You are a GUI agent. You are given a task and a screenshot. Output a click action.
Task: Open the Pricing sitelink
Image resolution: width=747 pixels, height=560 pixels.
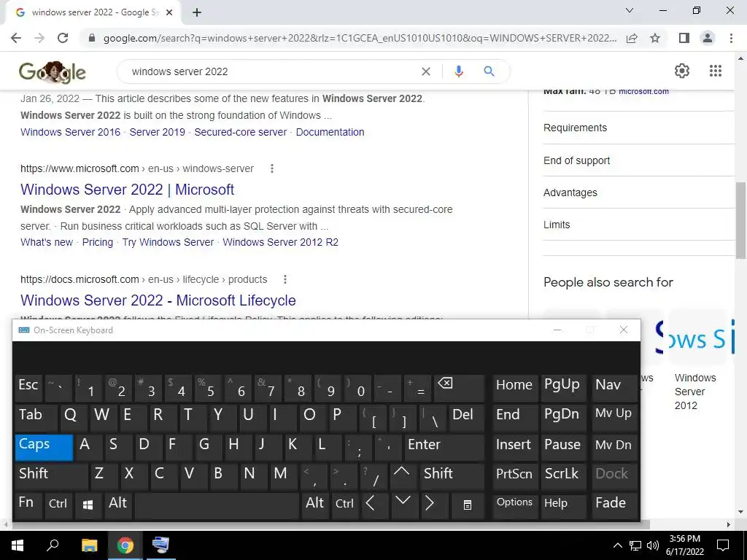[x=98, y=242]
